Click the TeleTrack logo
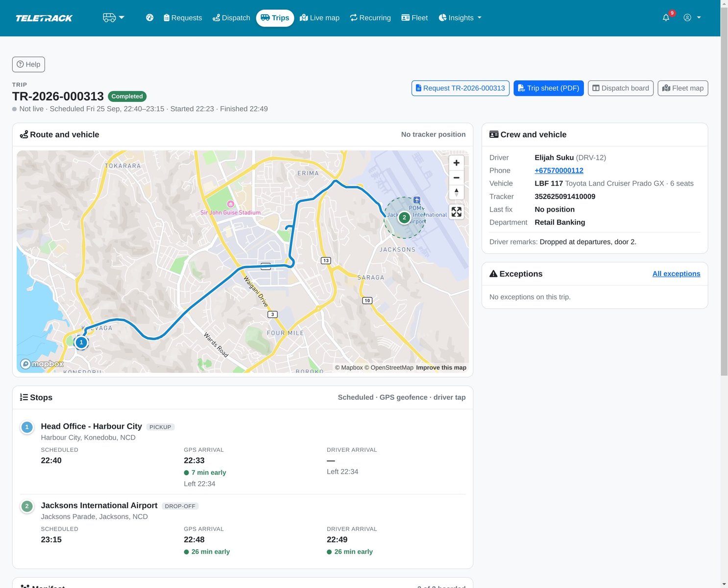The image size is (728, 588). [44, 18]
